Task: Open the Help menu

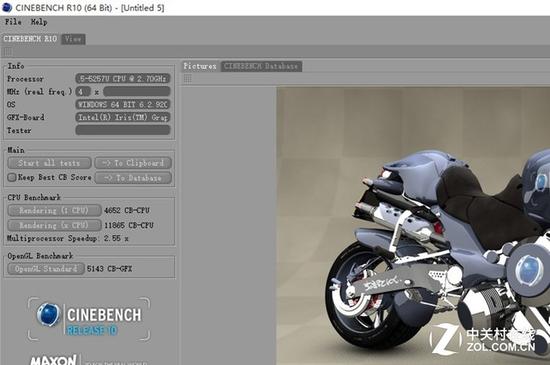Action: 39,22
